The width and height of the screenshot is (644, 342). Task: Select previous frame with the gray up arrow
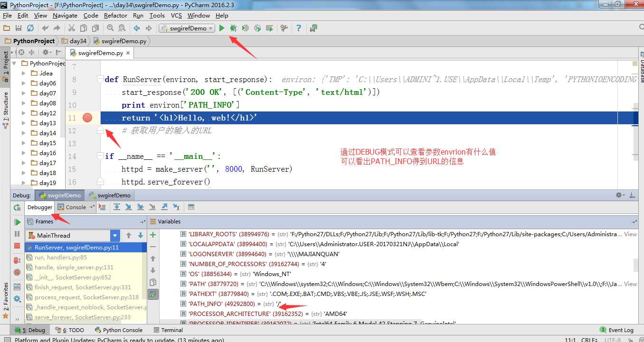click(129, 235)
